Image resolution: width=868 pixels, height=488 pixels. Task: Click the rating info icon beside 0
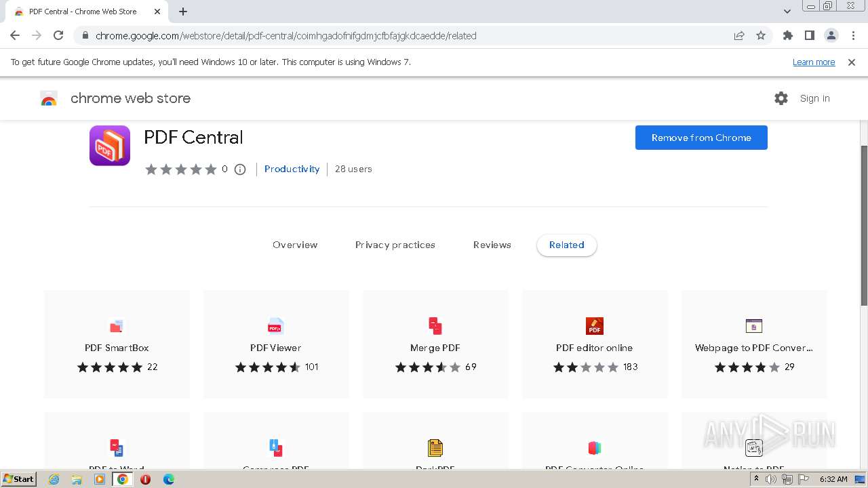(x=240, y=169)
